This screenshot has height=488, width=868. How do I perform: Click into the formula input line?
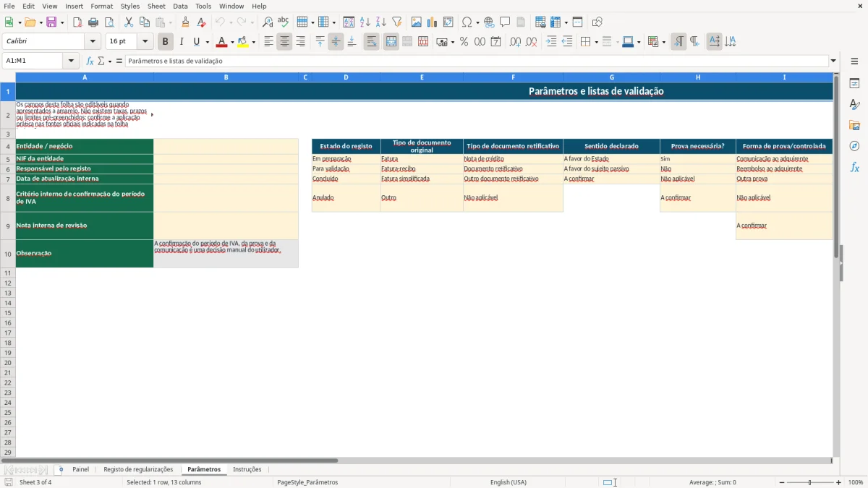(x=476, y=61)
